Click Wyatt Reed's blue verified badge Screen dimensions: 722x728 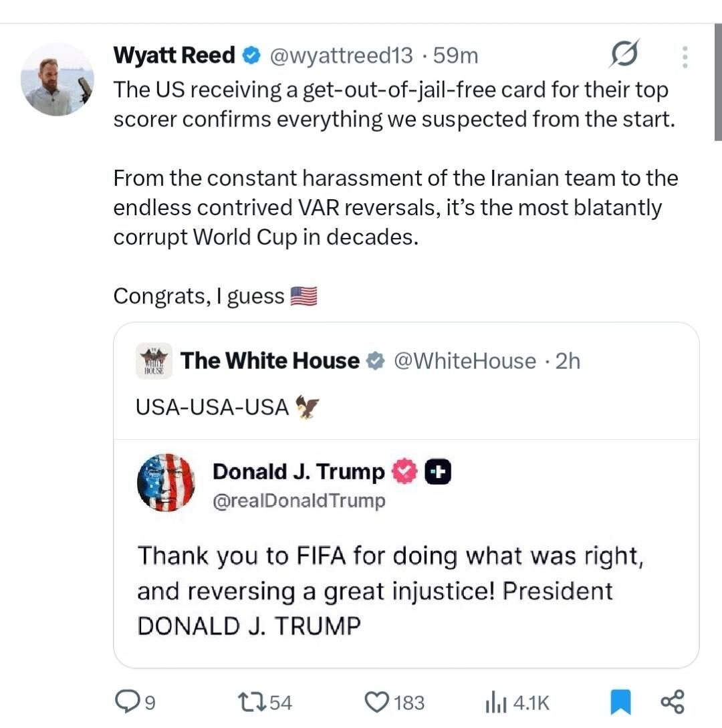point(251,55)
